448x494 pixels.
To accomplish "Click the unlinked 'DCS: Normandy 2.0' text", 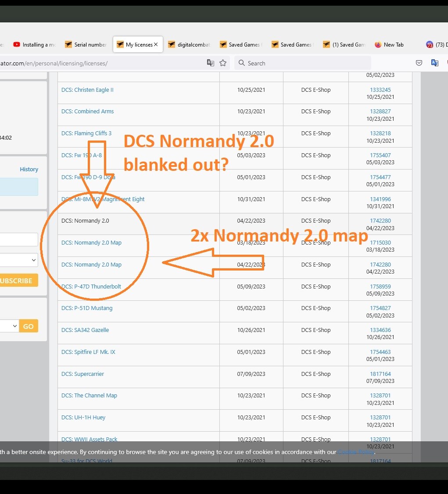I will [x=85, y=220].
